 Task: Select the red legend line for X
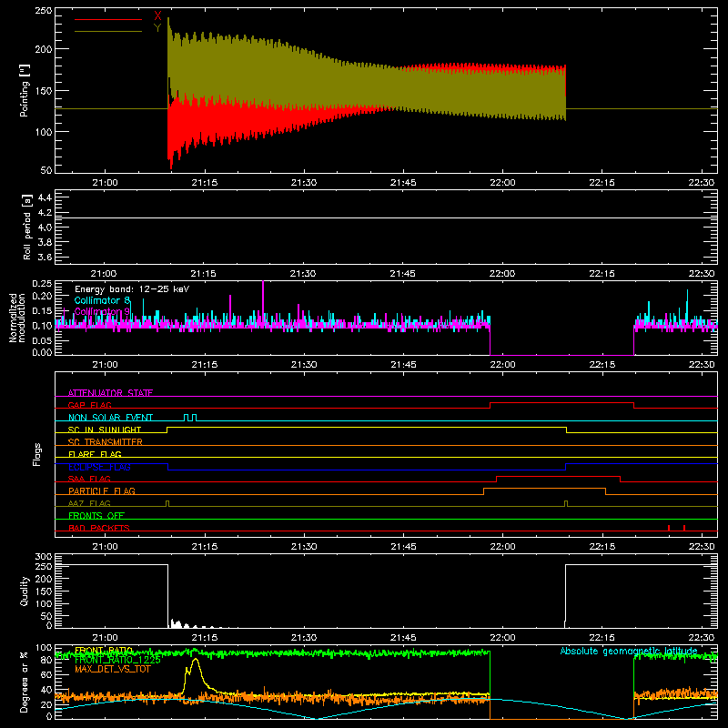[108, 19]
